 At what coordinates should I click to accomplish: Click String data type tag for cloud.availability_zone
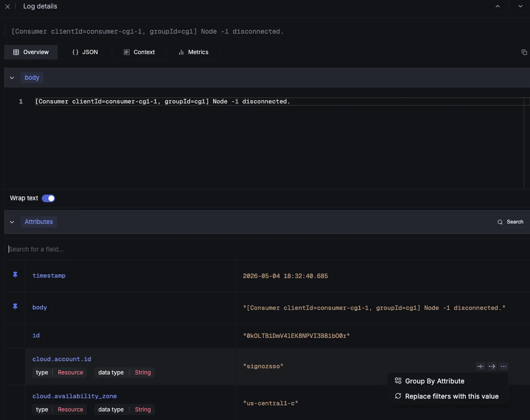coord(143,410)
